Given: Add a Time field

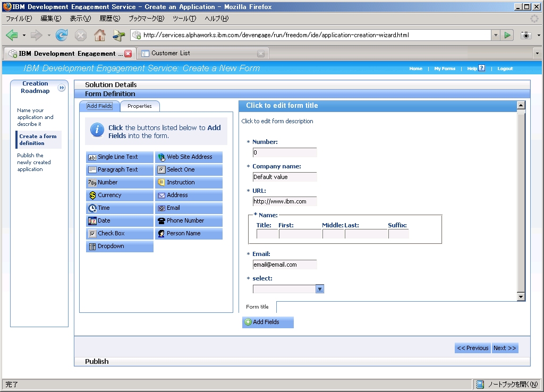Looking at the screenshot, I should (x=120, y=208).
